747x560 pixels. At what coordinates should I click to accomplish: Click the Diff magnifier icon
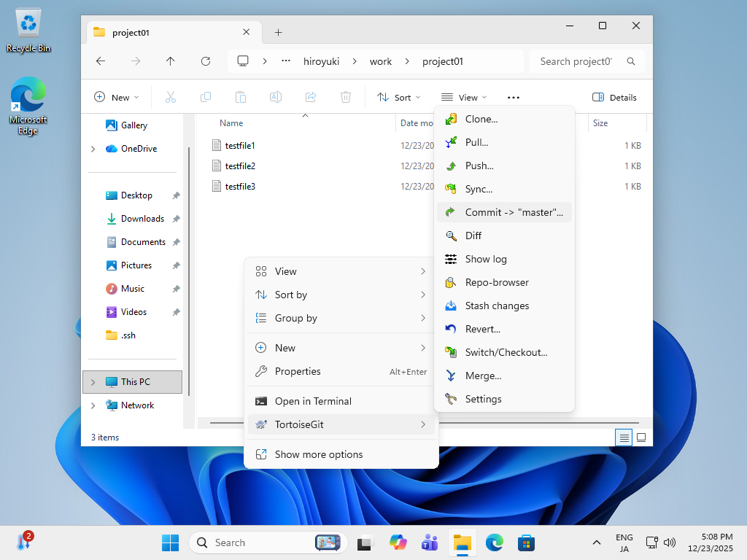click(451, 236)
